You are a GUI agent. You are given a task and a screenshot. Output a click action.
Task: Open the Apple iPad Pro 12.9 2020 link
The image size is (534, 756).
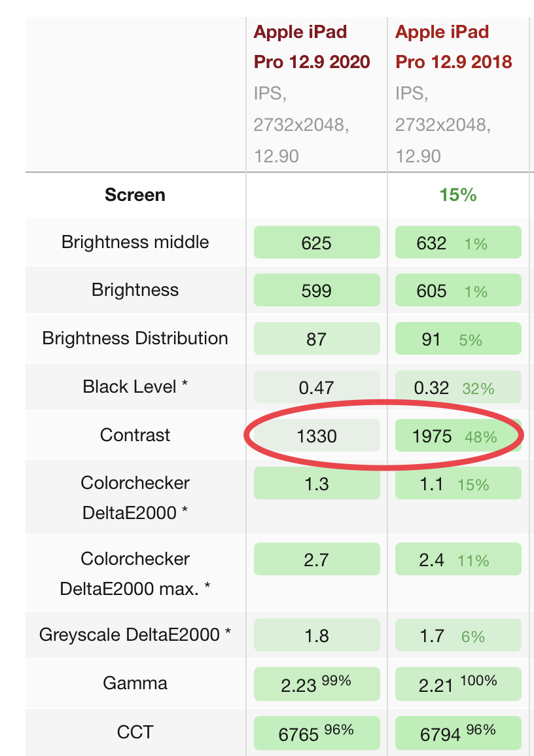click(311, 46)
